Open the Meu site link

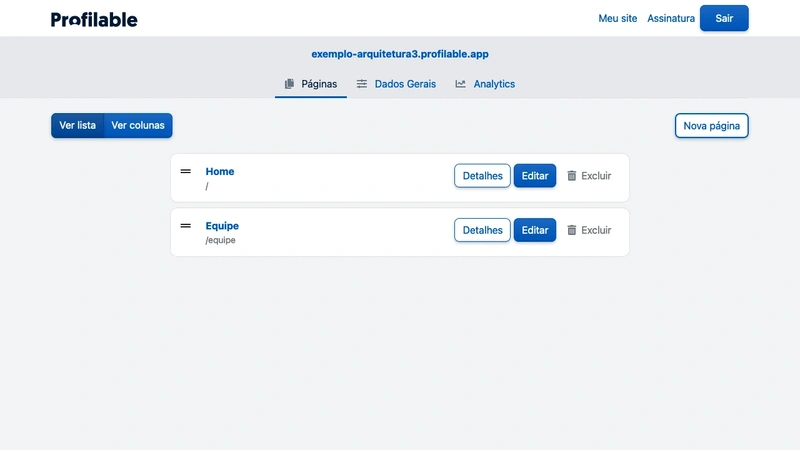(x=617, y=18)
